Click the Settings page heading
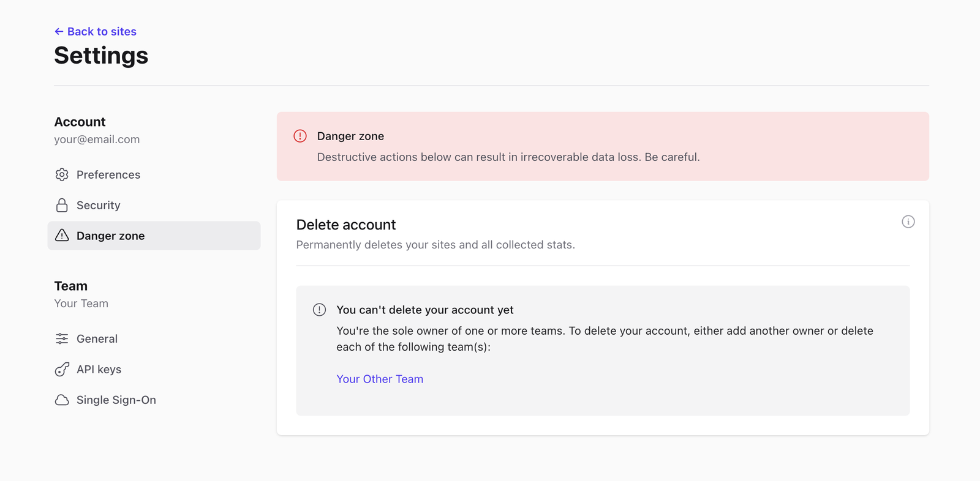980x481 pixels. pos(101,56)
